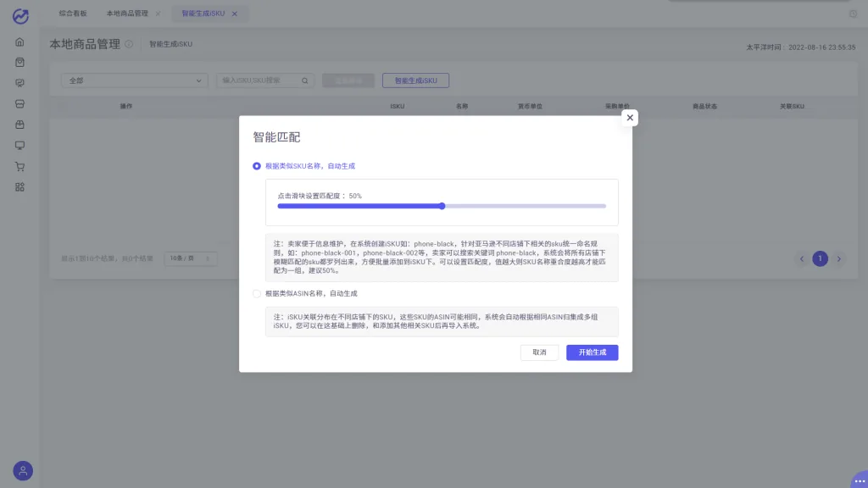Viewport: 868px width, 488px height.
Task: Click the 名称 column header
Action: pyautogui.click(x=462, y=106)
